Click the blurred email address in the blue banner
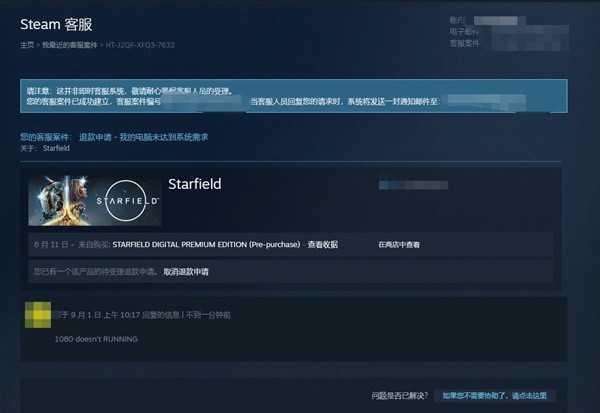 (487, 102)
